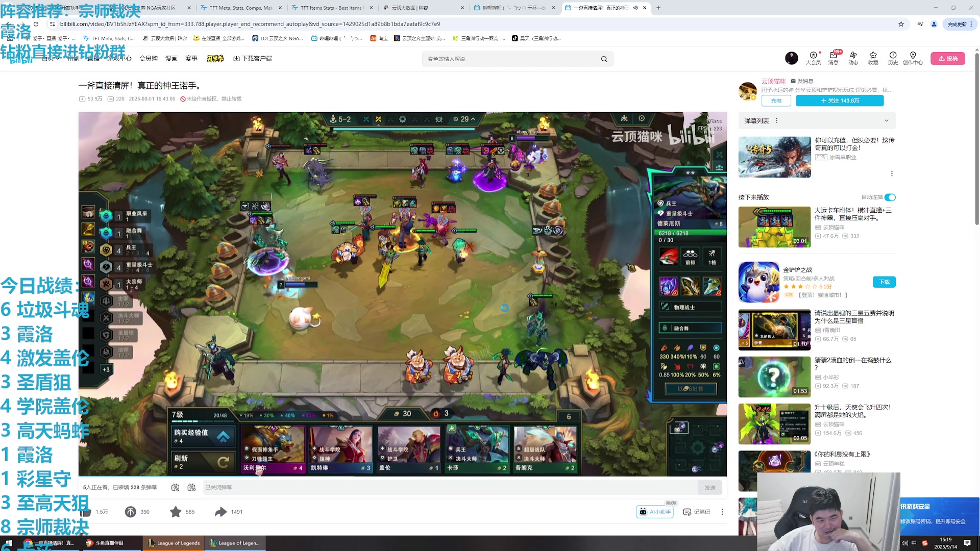Image resolution: width=980 pixels, height=551 pixels.
Task: Toggle 自动连播 autoplay switch
Action: coord(890,197)
